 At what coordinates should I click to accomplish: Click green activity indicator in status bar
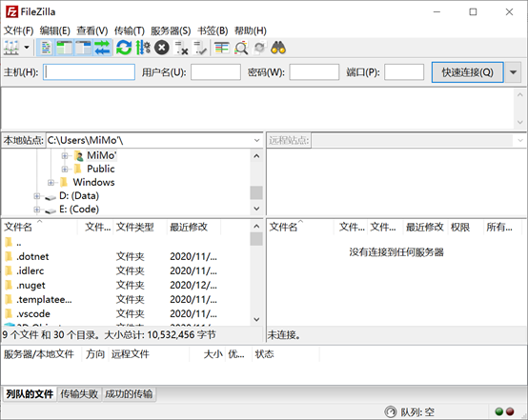click(499, 411)
